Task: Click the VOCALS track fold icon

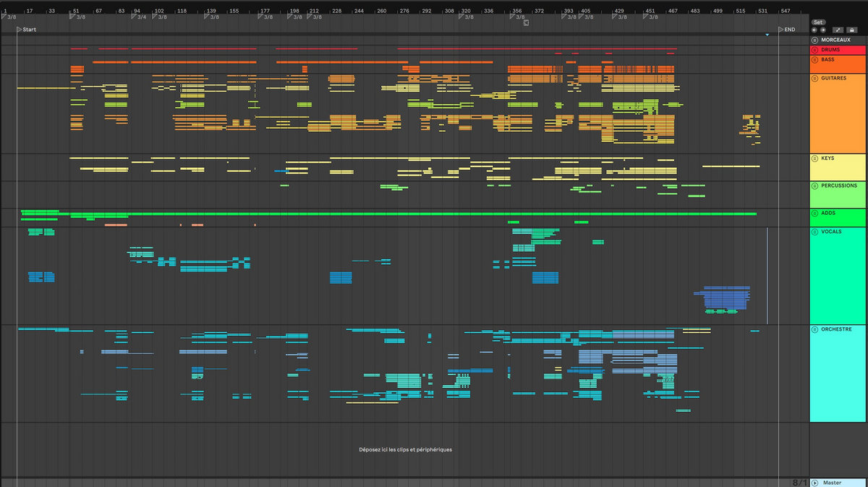Action: click(814, 232)
